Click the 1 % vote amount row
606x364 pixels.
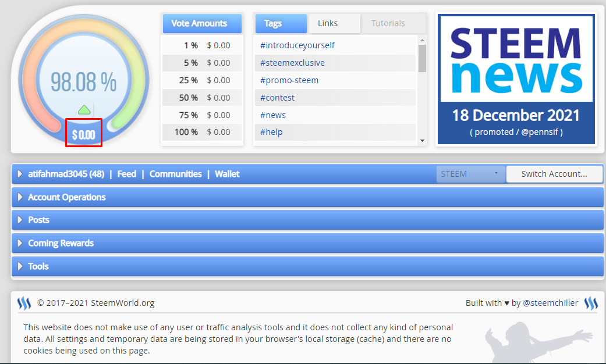(202, 45)
